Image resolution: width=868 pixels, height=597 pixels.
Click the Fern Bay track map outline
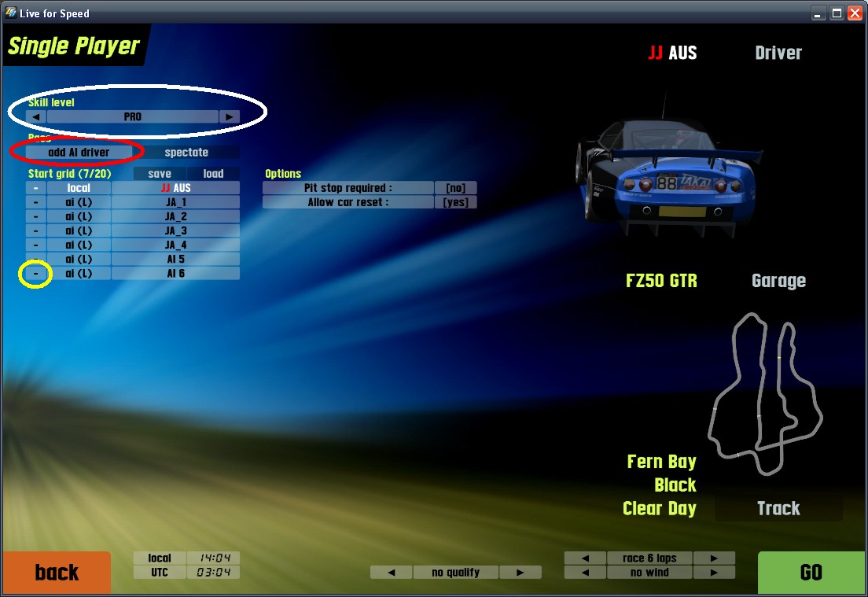[x=765, y=394]
